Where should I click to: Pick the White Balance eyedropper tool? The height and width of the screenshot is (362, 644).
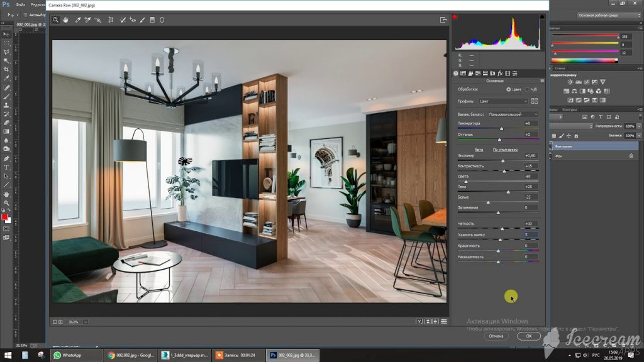(77, 19)
